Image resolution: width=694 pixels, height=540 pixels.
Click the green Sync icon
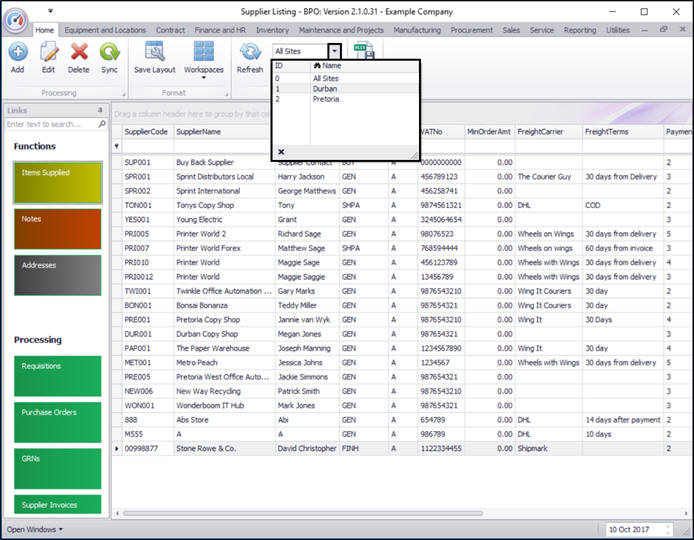tap(109, 52)
